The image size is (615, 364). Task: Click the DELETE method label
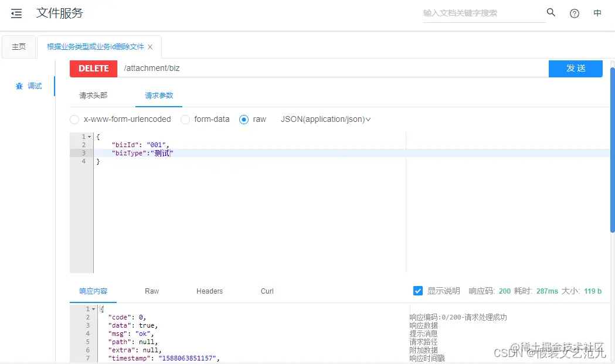(x=93, y=68)
